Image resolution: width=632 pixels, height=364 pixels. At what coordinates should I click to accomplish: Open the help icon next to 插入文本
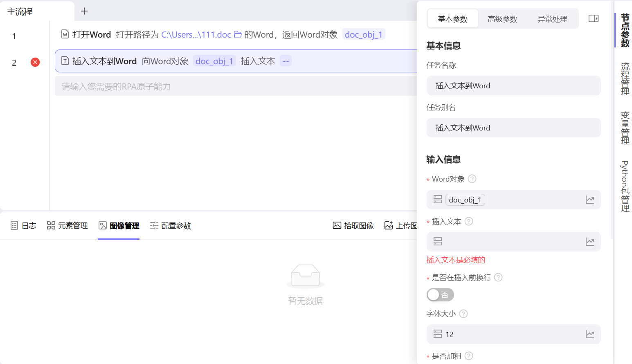(x=469, y=221)
